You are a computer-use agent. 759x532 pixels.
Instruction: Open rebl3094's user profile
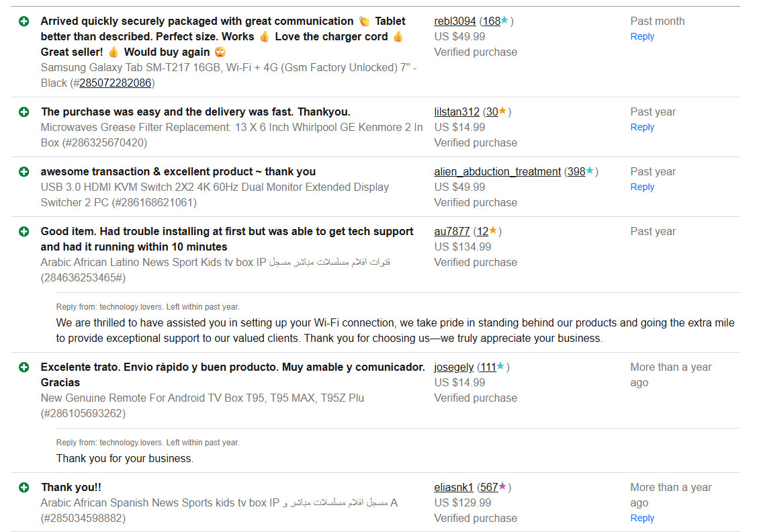[455, 21]
